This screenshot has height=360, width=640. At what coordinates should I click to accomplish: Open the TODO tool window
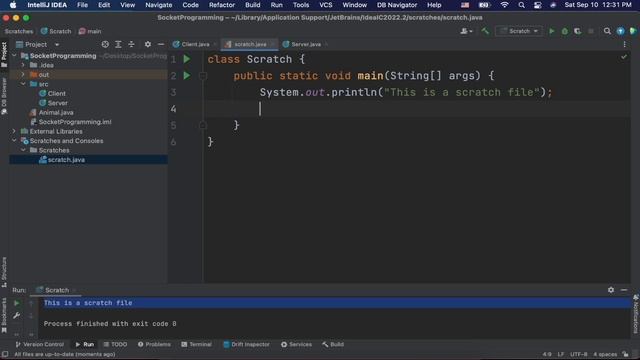(x=115, y=344)
